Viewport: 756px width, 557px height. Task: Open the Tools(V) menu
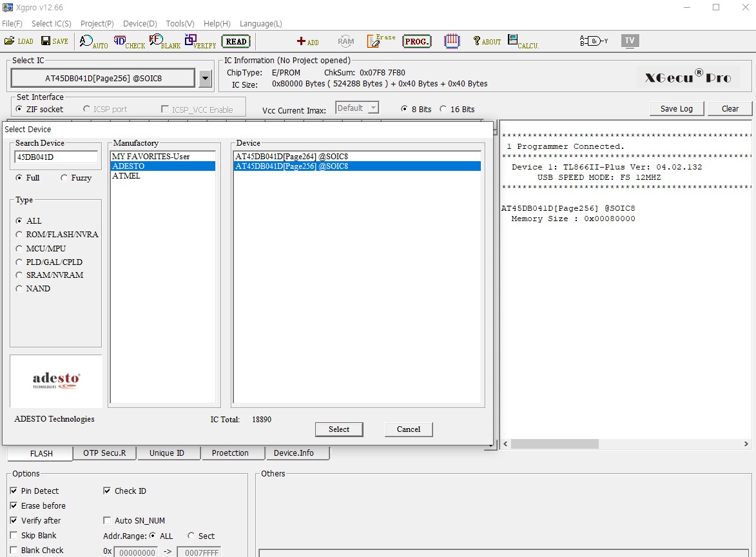[180, 24]
